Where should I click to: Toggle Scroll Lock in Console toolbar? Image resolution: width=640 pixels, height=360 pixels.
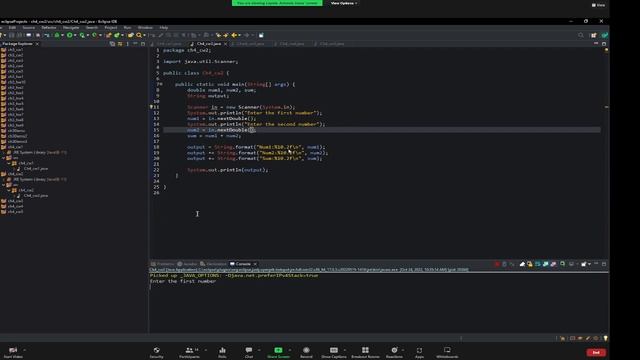[530, 264]
